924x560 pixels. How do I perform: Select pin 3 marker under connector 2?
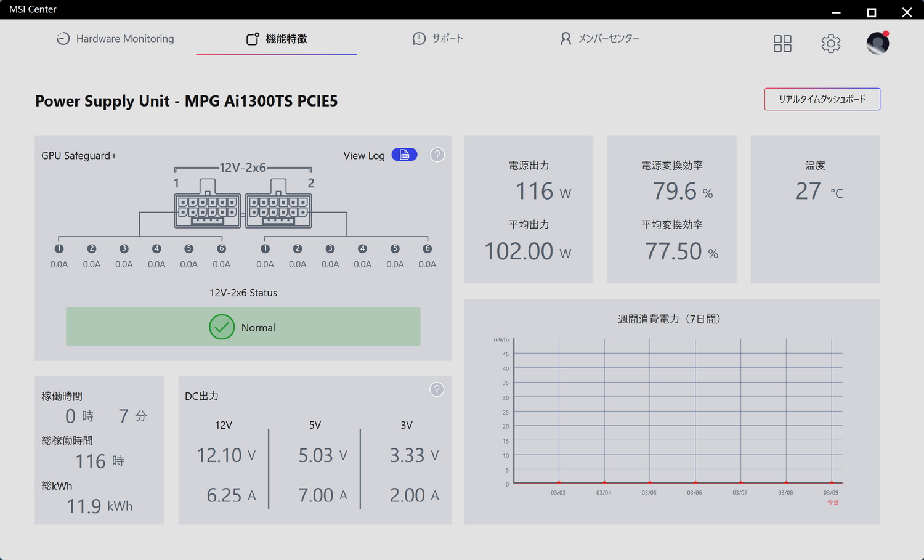pos(330,249)
